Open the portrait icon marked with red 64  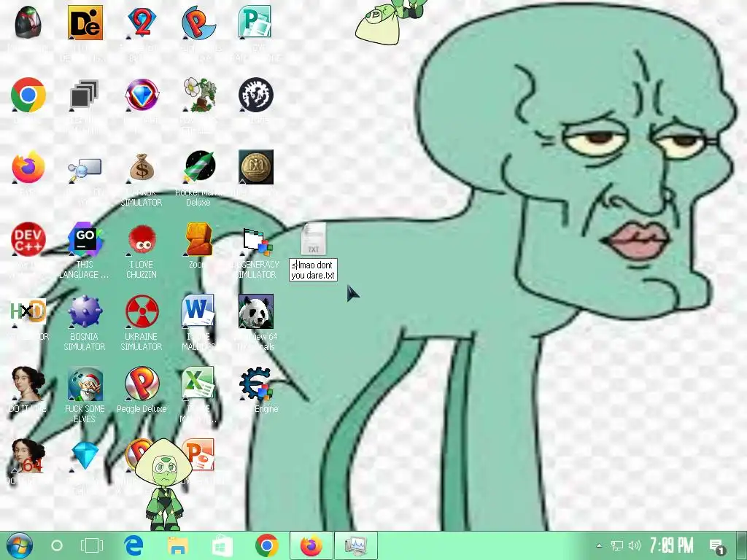[28, 456]
